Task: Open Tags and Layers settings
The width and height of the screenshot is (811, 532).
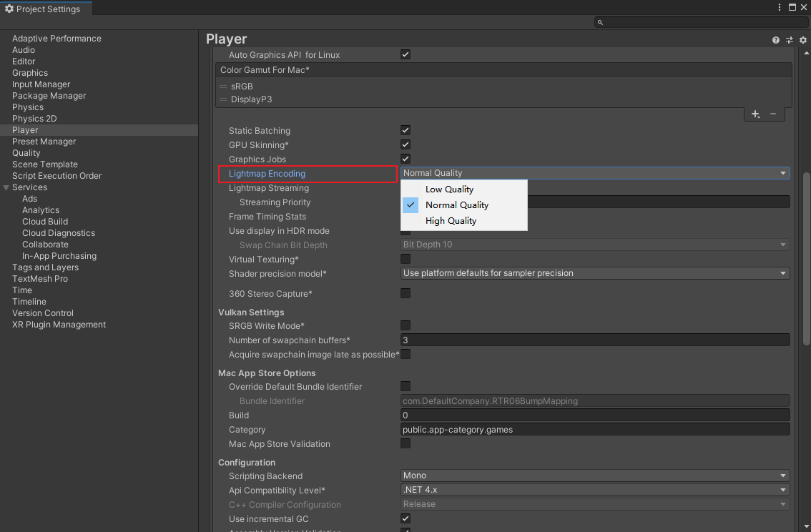Action: coord(46,267)
